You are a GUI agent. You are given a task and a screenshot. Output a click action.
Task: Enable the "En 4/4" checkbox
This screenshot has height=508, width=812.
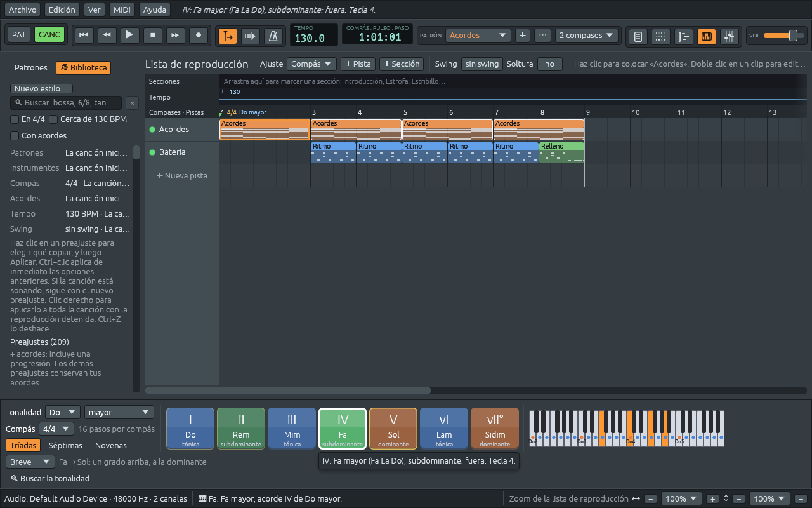(x=15, y=119)
